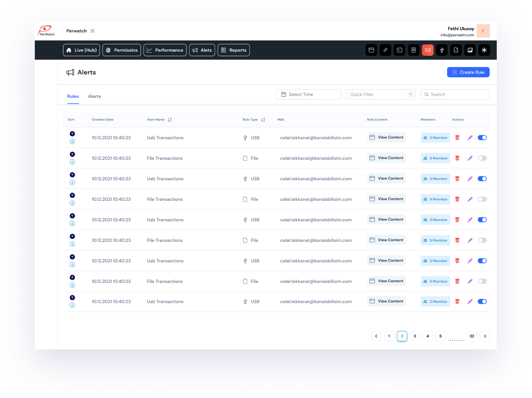Click the link chain toolbar icon
532x398 pixels.
click(x=385, y=50)
